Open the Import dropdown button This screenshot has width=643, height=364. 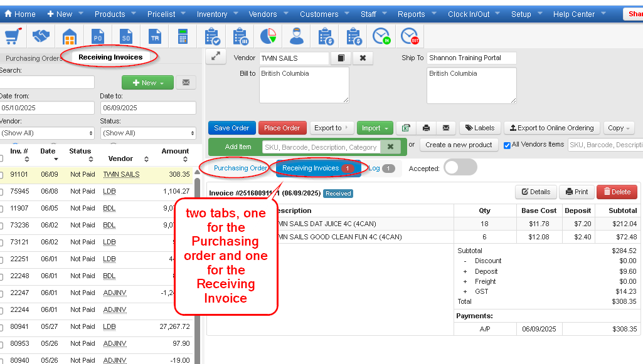375,128
